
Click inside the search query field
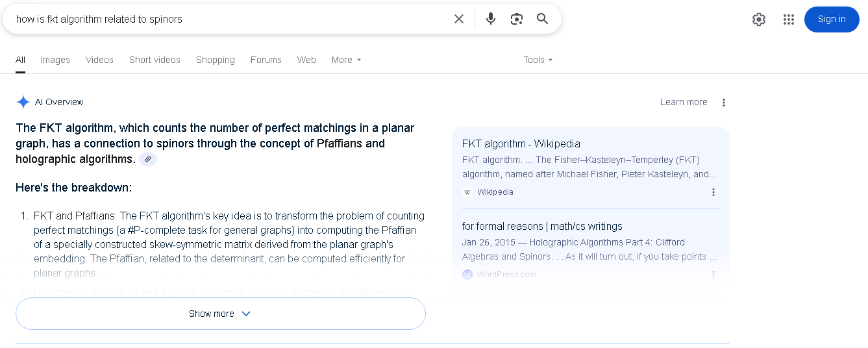point(227,19)
